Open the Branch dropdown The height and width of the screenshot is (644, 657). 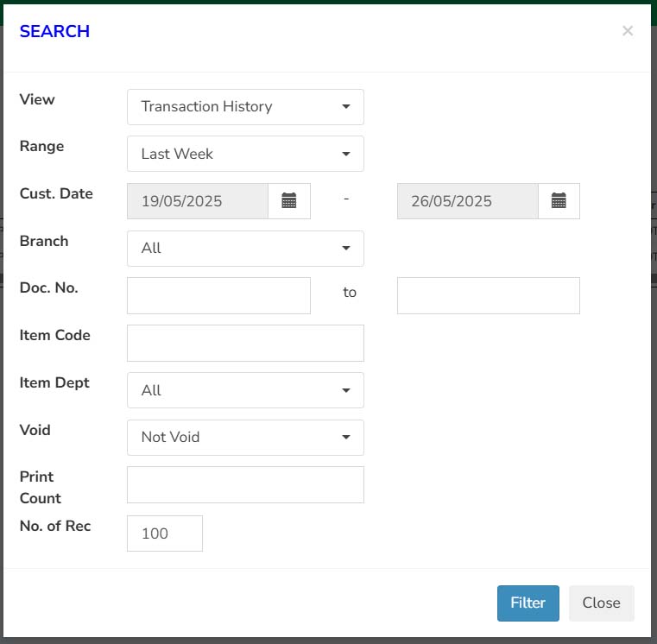coord(245,249)
